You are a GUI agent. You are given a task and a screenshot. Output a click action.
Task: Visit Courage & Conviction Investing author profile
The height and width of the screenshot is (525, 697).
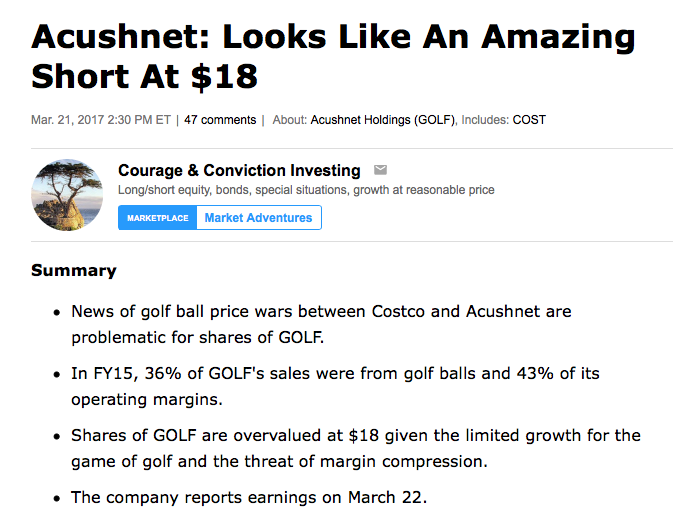coord(239,170)
